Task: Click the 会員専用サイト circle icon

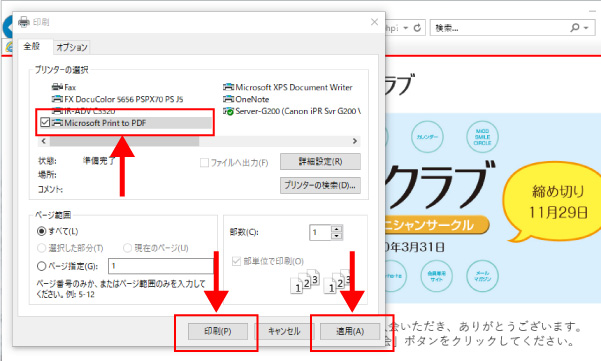Action: (437, 276)
